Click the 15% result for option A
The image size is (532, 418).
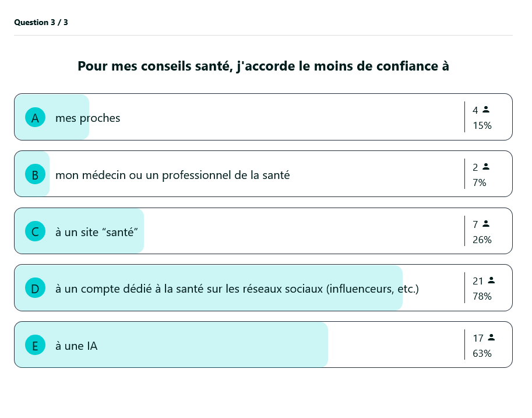coord(482,125)
